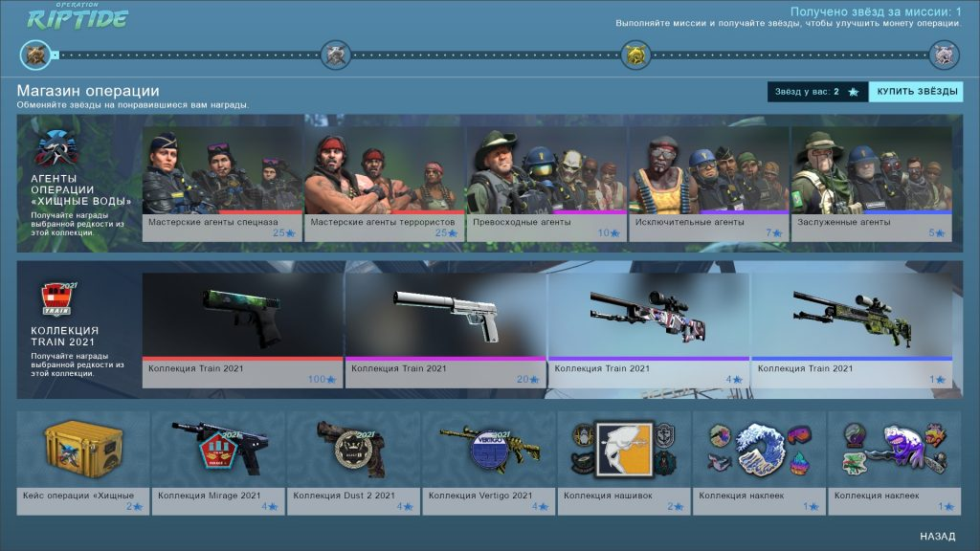Click the Vertigo 2021 weapon icon
This screenshot has height=551, width=980.
(489, 450)
